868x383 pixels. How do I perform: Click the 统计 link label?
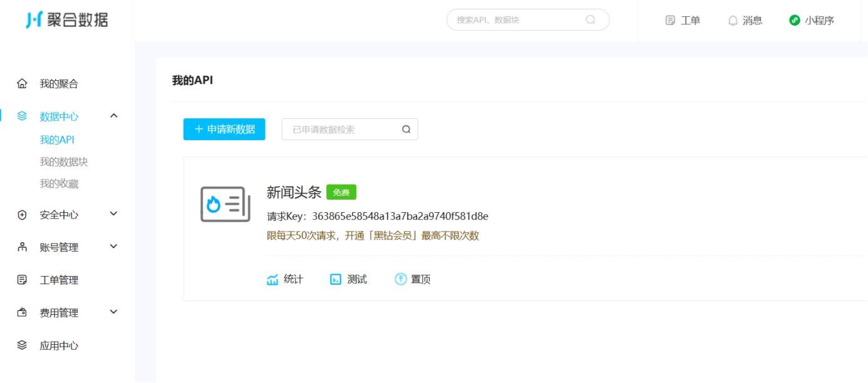coord(293,279)
